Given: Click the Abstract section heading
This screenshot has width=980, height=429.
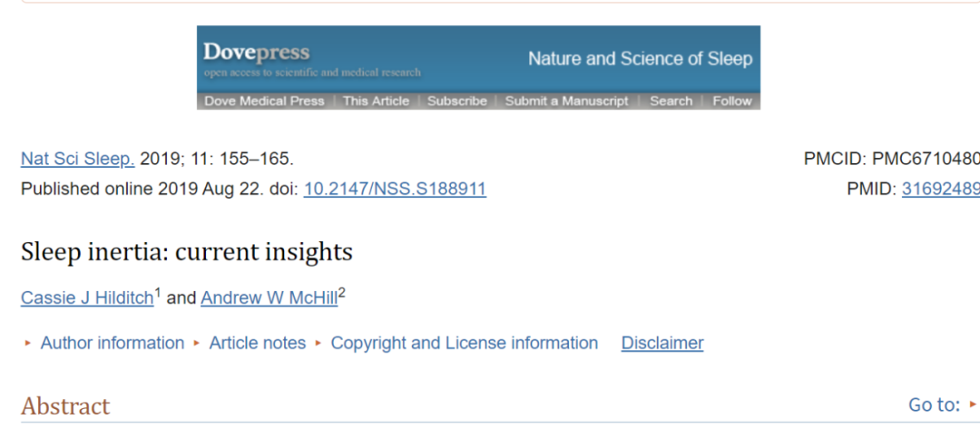Looking at the screenshot, I should click(x=65, y=406).
